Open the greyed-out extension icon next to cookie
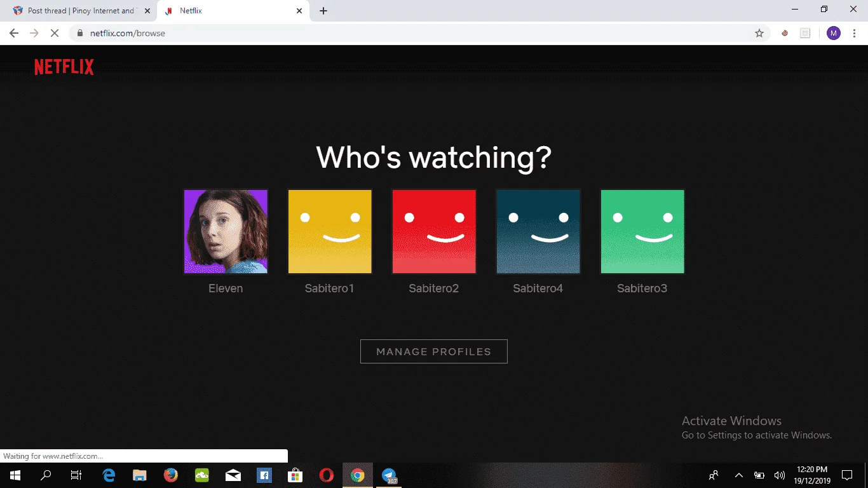This screenshot has width=868, height=488. (x=805, y=33)
